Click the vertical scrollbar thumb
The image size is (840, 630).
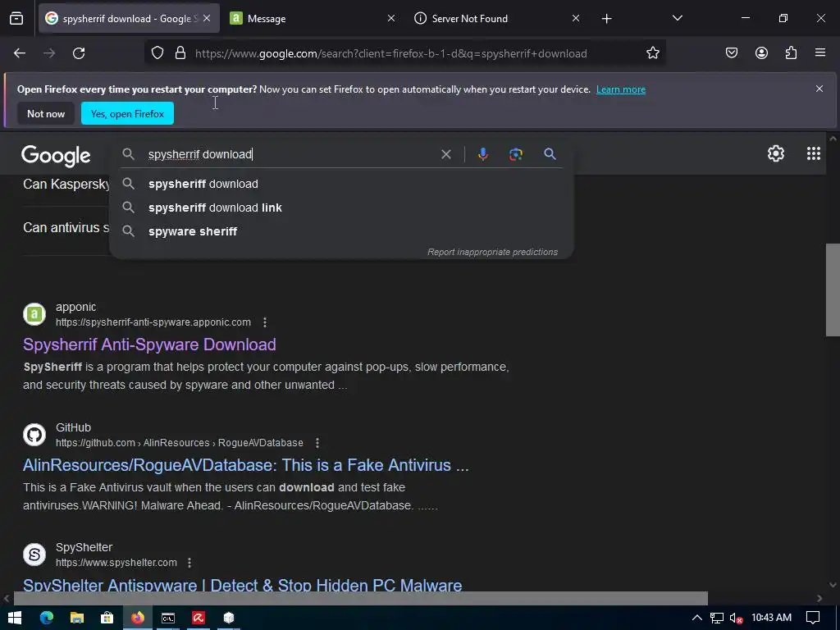pos(833,290)
